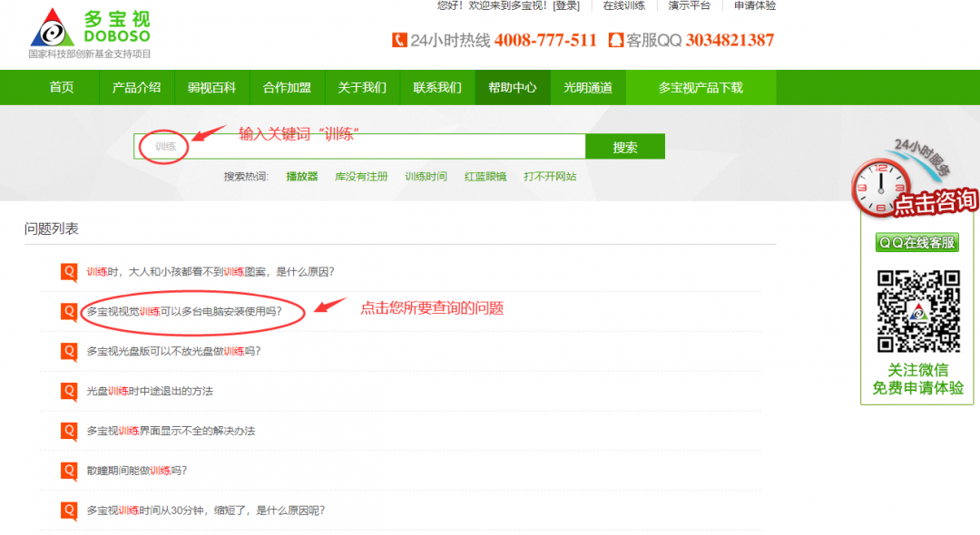Click the Q icon beside 训练时间从30分钟缩短了

(x=69, y=510)
